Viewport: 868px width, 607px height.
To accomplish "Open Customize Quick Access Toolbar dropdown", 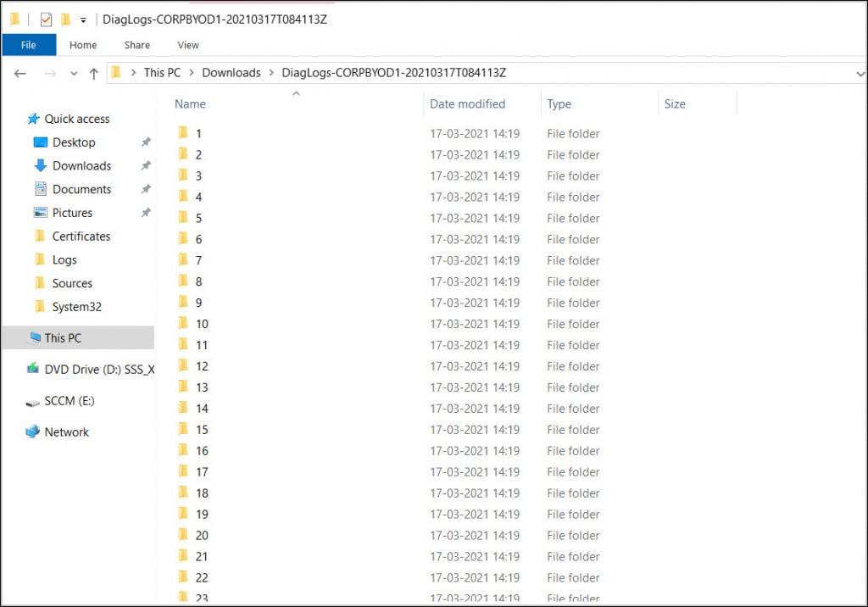I will (x=83, y=20).
